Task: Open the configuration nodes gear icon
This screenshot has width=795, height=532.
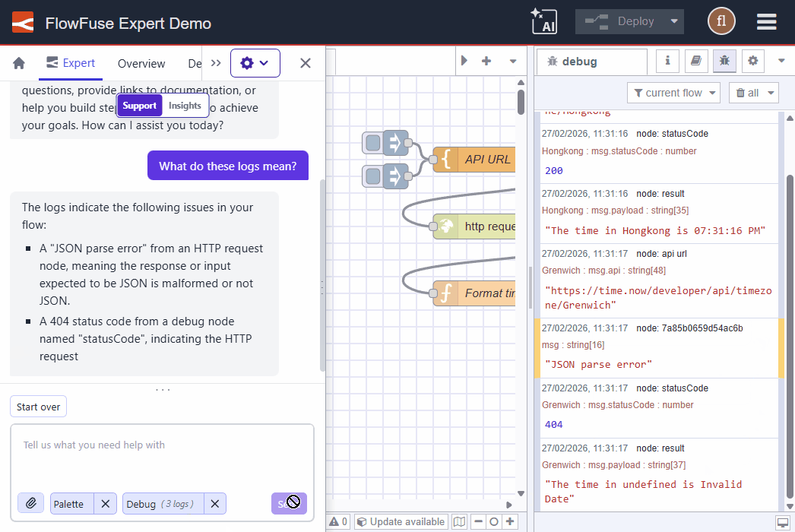Action: (x=752, y=61)
